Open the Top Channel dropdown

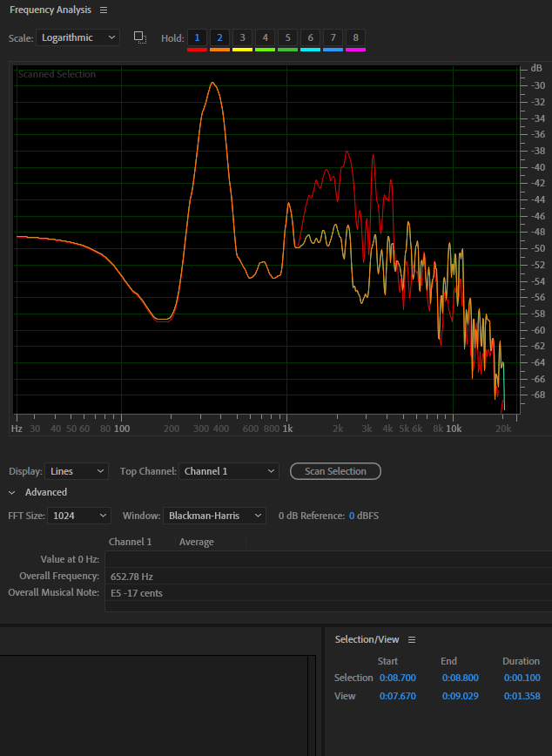click(x=229, y=471)
